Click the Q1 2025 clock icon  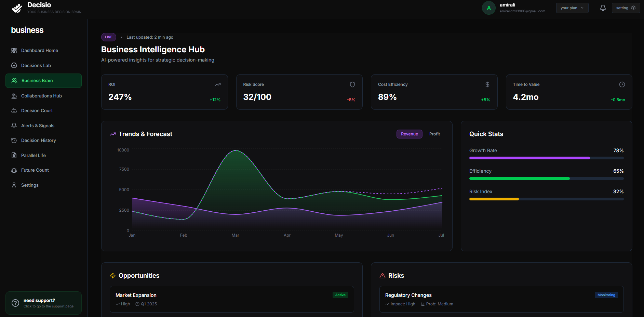coord(137,304)
